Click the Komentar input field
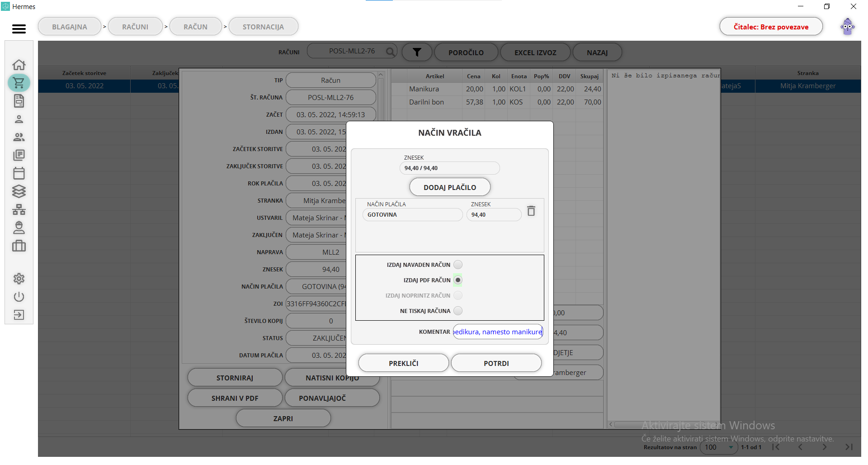The width and height of the screenshot is (868, 465). click(498, 332)
